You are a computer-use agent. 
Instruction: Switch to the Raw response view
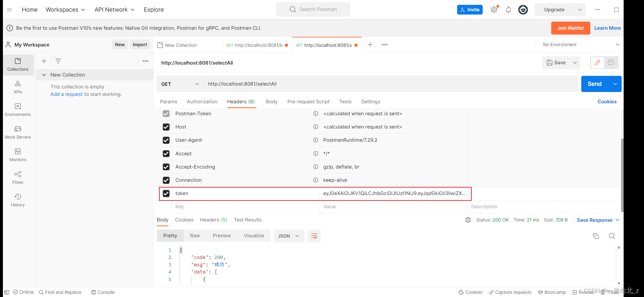coord(195,236)
